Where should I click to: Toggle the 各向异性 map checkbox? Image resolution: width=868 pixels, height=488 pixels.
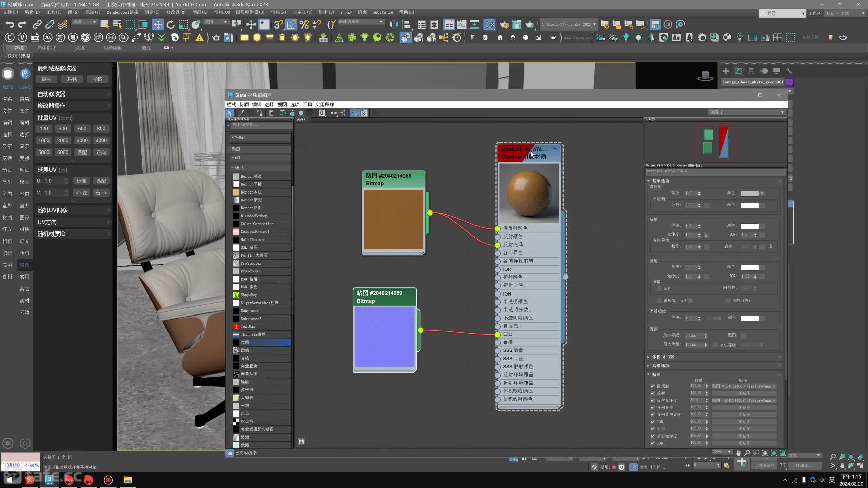click(x=653, y=407)
